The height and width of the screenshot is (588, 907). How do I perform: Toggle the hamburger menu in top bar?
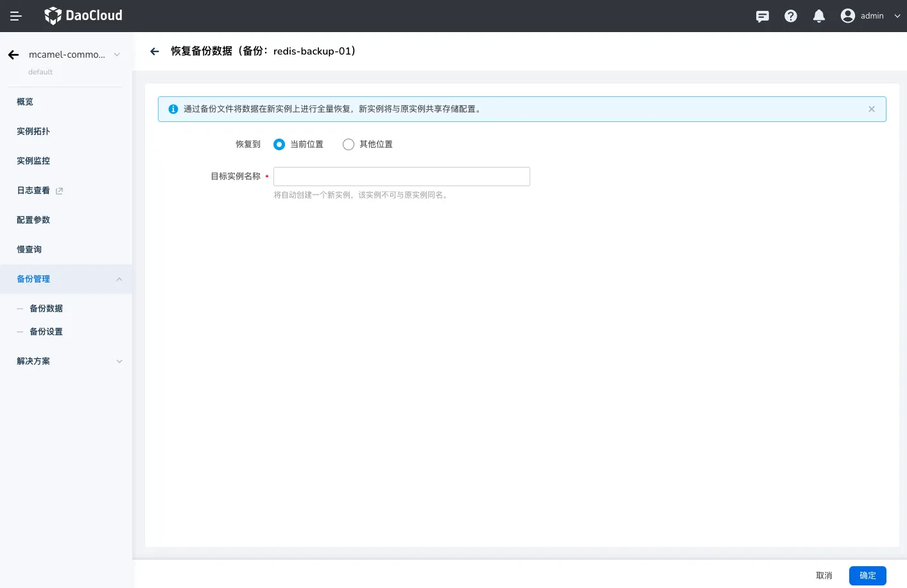click(x=16, y=16)
